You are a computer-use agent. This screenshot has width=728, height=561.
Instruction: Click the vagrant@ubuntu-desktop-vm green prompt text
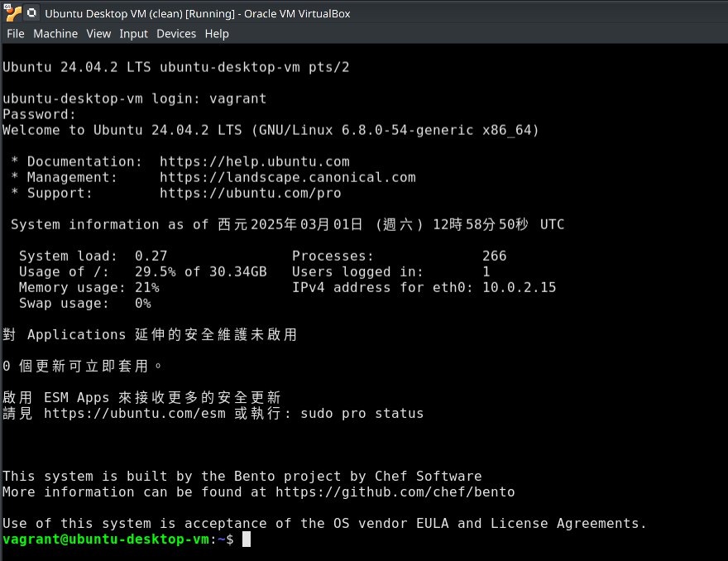click(105, 539)
